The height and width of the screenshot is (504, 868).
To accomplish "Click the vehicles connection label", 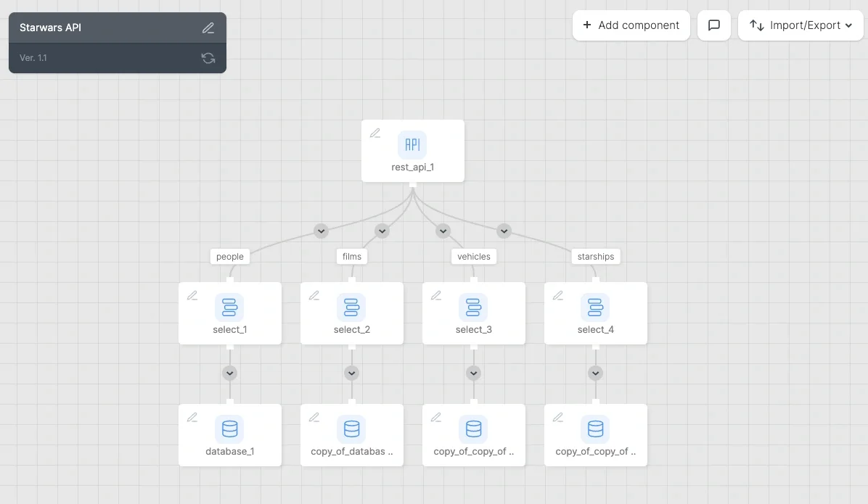I will pos(474,257).
